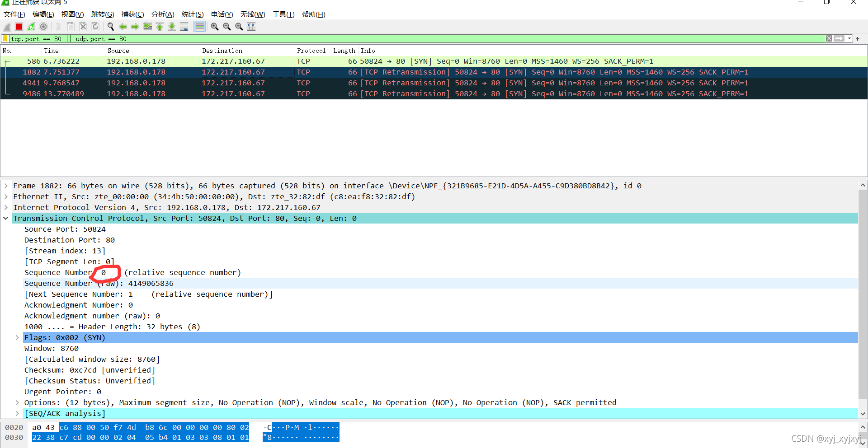Zoom in the main window text

point(215,27)
